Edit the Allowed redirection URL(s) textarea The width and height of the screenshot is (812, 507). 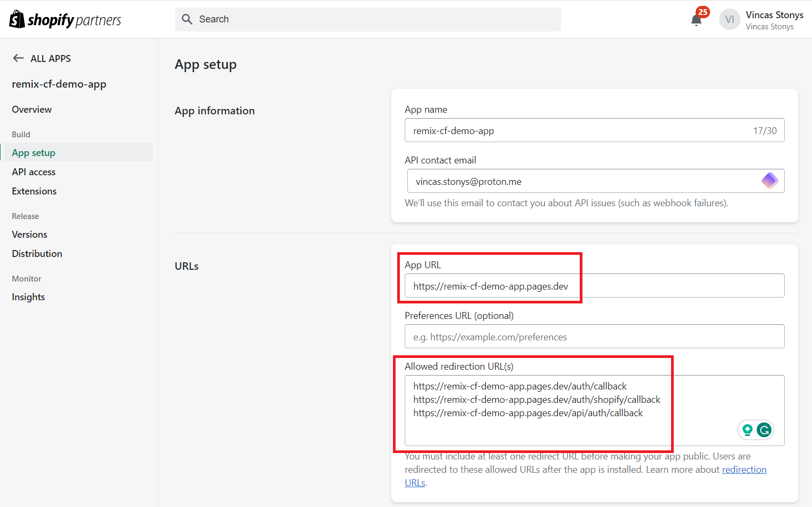(x=594, y=410)
